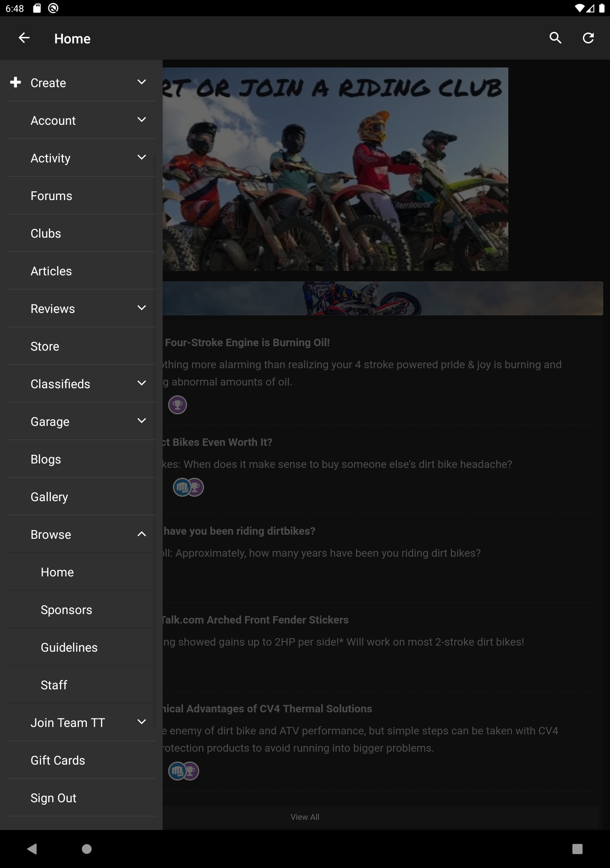Tap the View All link
Screen dimensions: 610x868
click(x=305, y=817)
